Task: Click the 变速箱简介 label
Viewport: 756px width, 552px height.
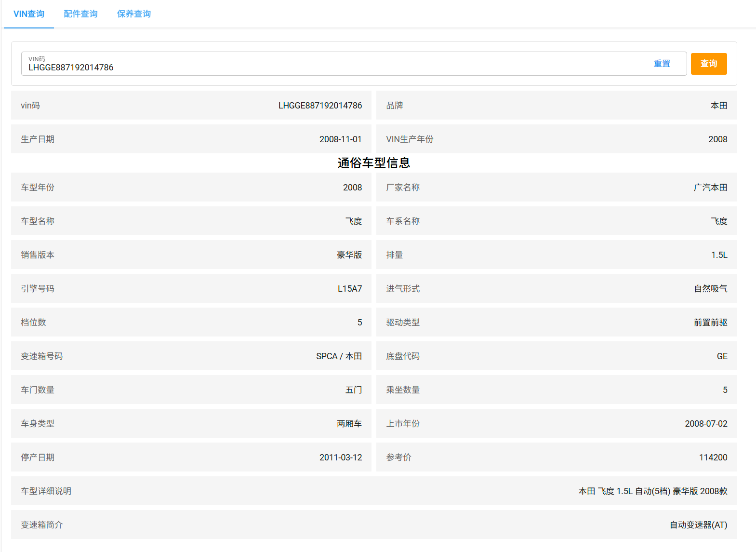Action: click(x=42, y=525)
